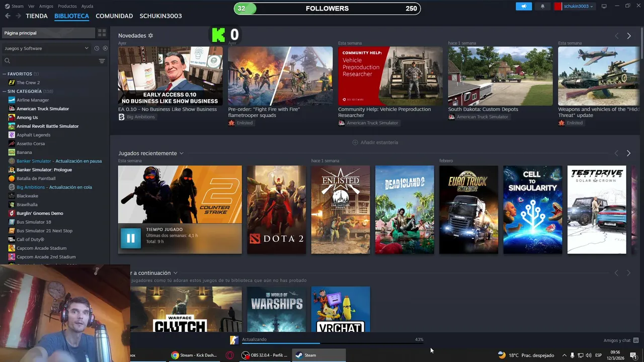
Task: Click the Steam back navigation arrow
Action: [8, 16]
